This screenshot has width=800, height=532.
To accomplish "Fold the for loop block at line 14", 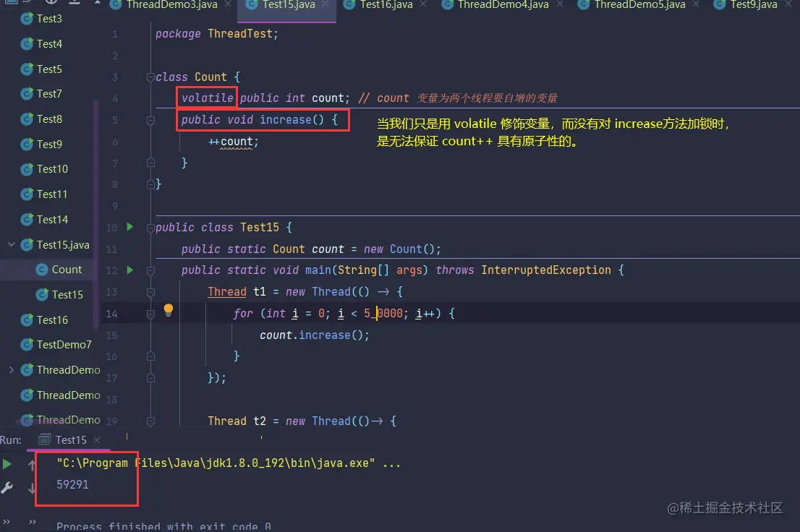I will click(150, 314).
